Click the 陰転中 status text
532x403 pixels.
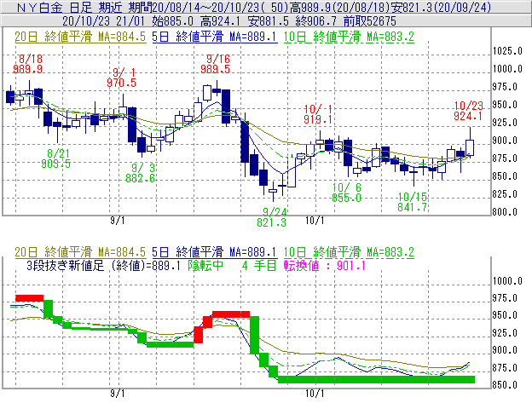pyautogui.click(x=205, y=265)
